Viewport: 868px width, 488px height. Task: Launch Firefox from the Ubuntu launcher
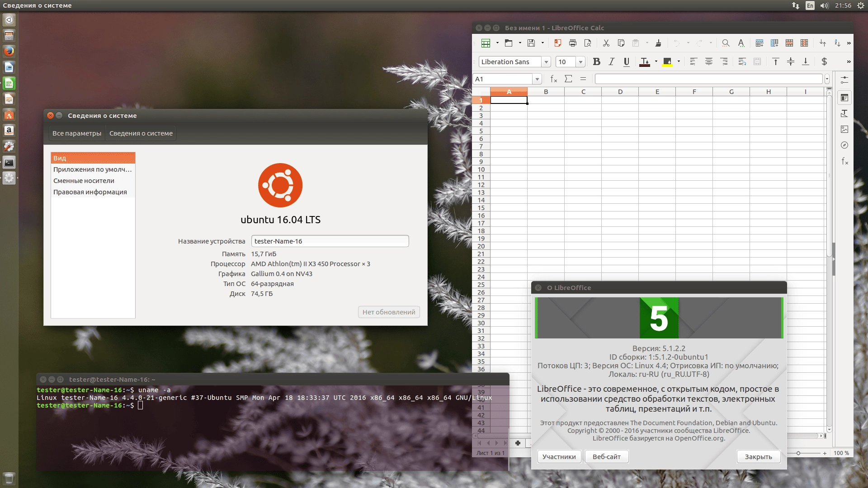point(9,51)
